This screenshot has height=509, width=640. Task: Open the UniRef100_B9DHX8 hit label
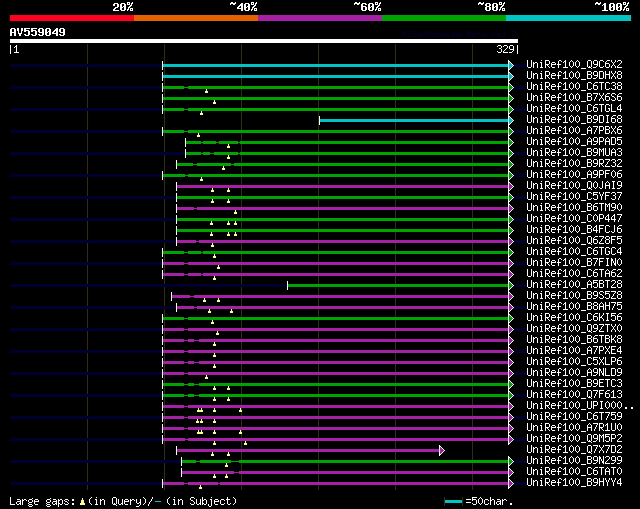coord(574,76)
